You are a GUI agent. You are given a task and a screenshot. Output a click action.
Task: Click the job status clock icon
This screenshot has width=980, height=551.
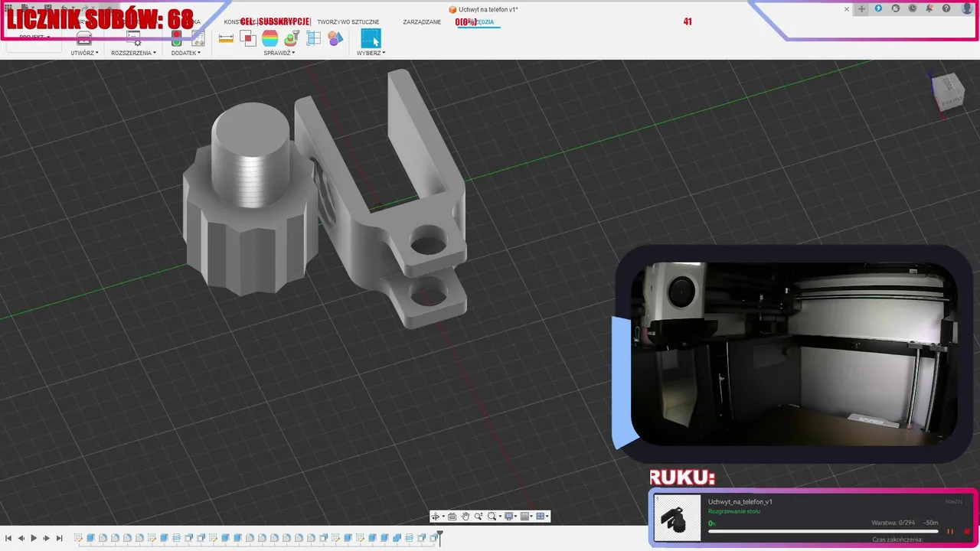pyautogui.click(x=913, y=8)
